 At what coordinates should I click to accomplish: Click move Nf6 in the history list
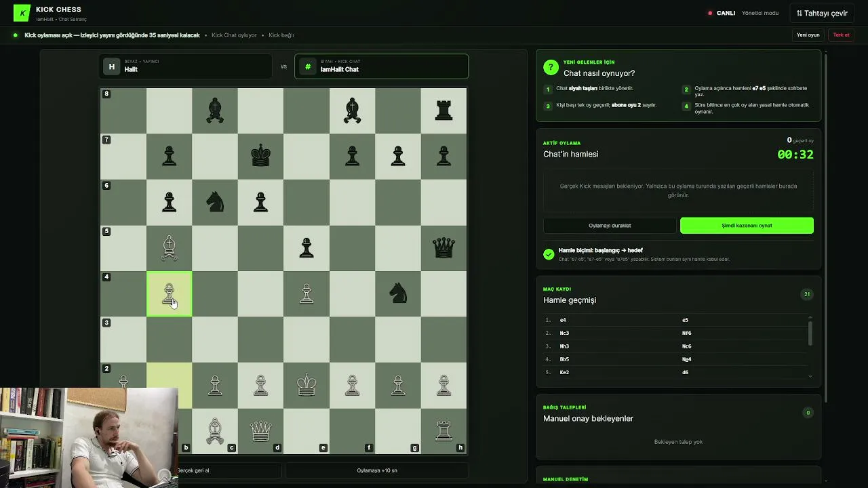[686, 333]
